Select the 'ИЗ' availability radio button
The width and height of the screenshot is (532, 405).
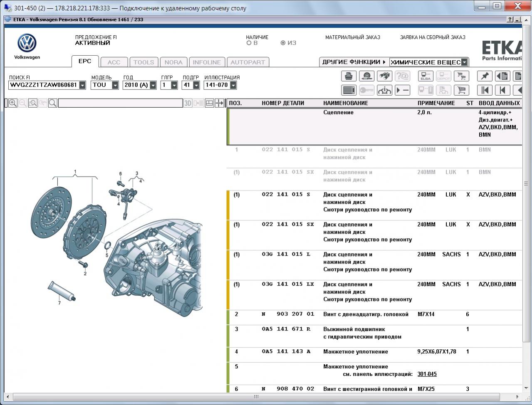point(283,43)
